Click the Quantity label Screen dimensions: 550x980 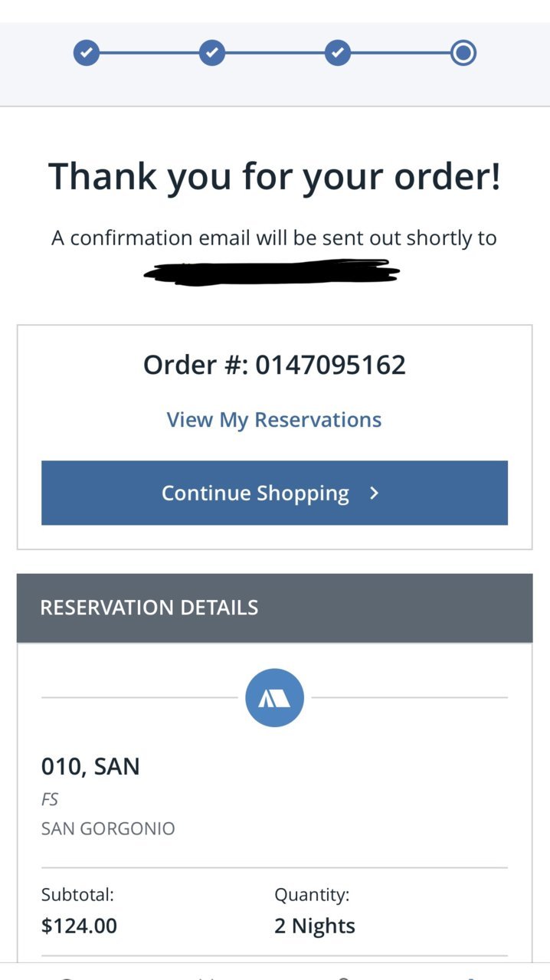pos(312,895)
